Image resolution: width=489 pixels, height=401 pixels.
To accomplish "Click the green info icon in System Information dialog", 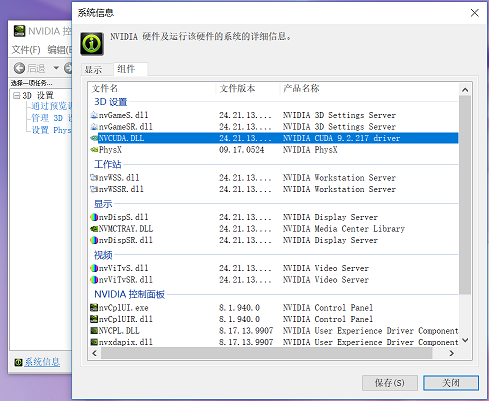I will (x=92, y=44).
